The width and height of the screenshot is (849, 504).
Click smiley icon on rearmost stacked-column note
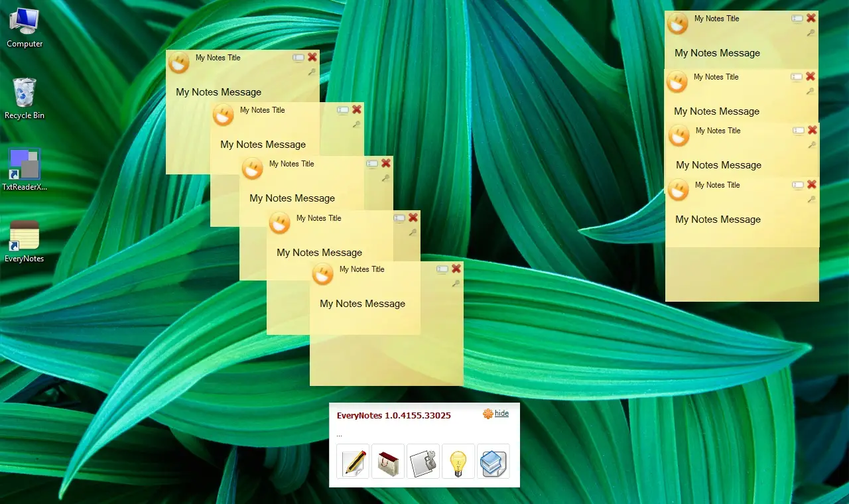click(678, 23)
